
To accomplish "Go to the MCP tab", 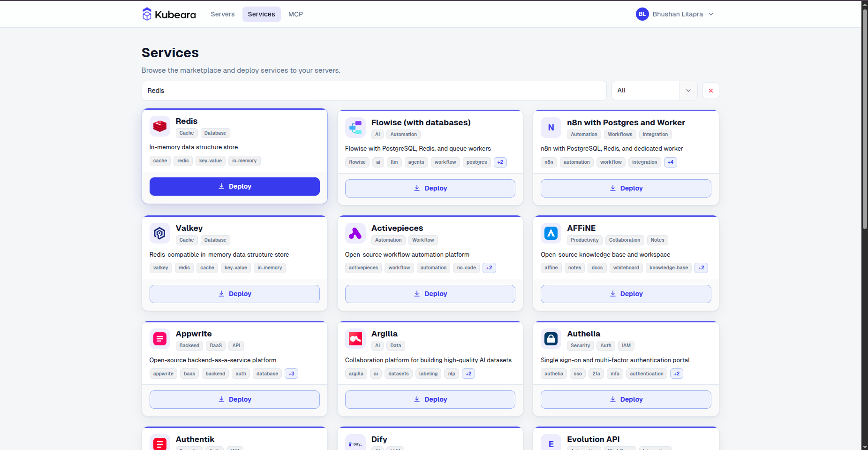I will pyautogui.click(x=295, y=14).
